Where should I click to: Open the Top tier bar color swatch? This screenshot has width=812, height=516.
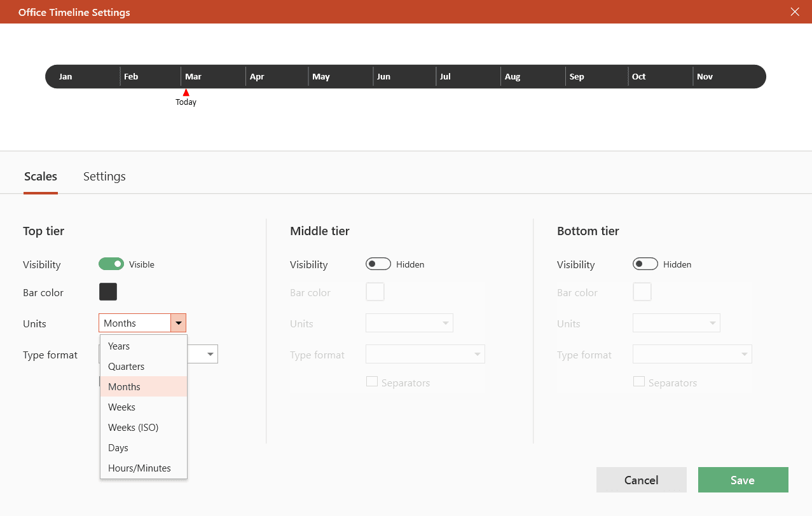coord(108,292)
